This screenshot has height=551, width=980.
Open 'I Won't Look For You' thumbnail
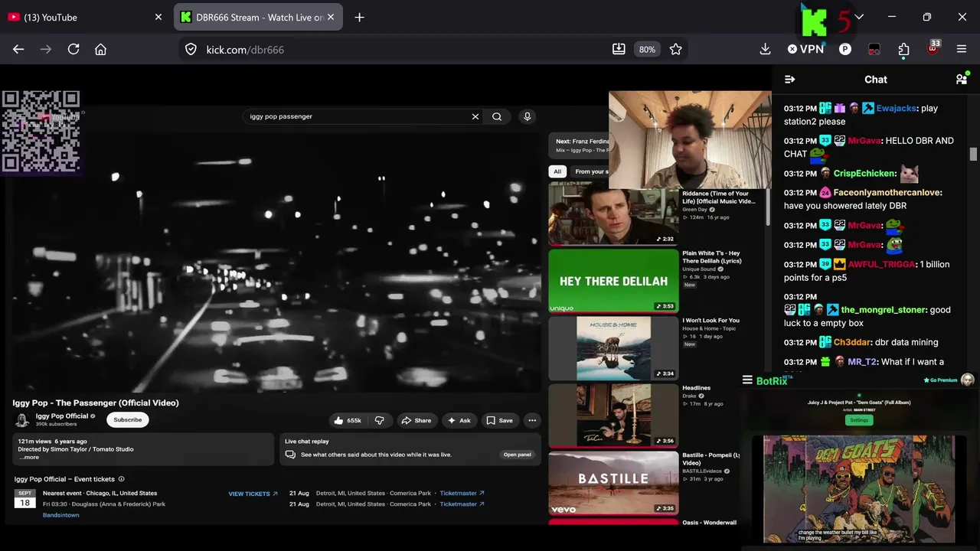click(613, 348)
